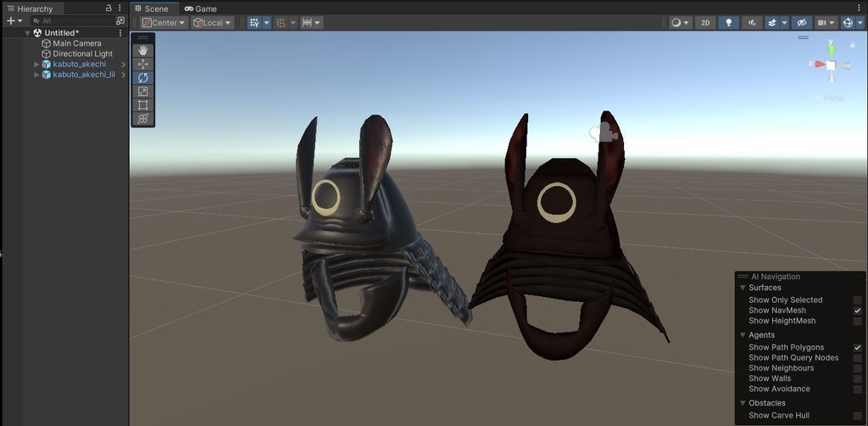Toggle 2D view mode
868x426 pixels.
pyautogui.click(x=705, y=23)
